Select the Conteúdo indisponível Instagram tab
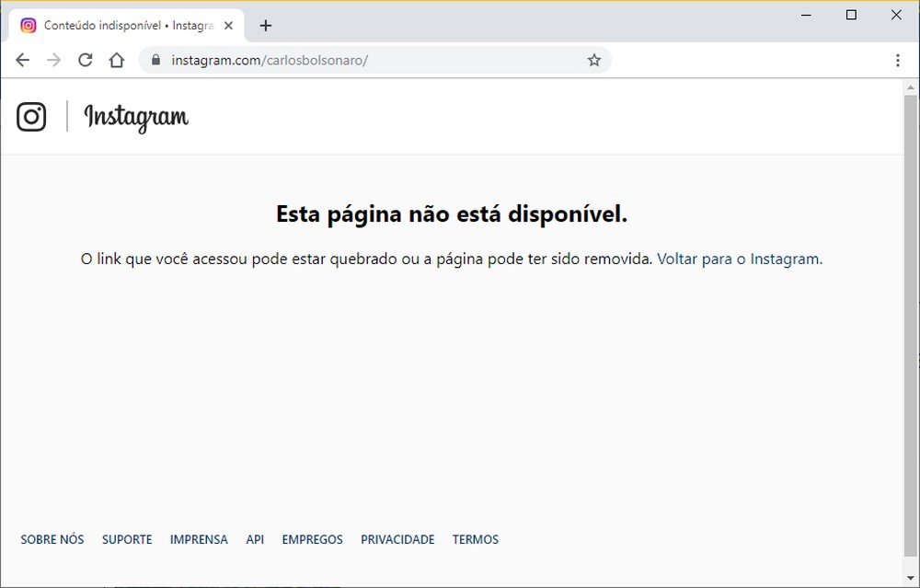Viewport: 920px width, 588px height. click(126, 25)
